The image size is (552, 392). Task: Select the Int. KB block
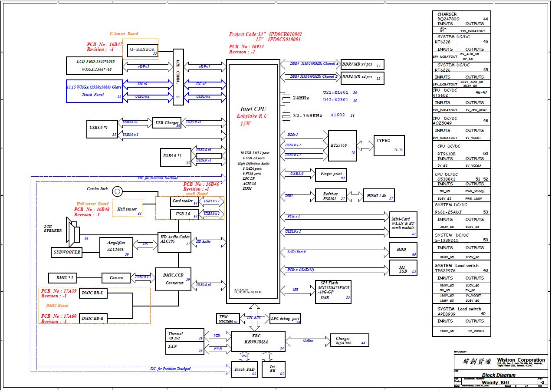pos(273,369)
